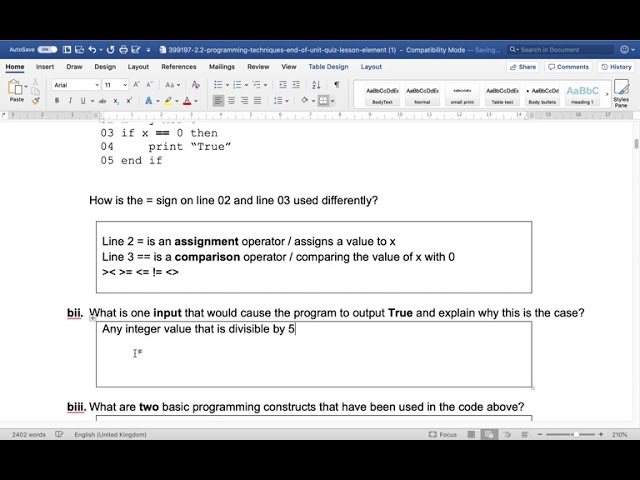Click the Paste clipboard icon
Viewport: 640px width, 480px height.
pyautogui.click(x=16, y=87)
